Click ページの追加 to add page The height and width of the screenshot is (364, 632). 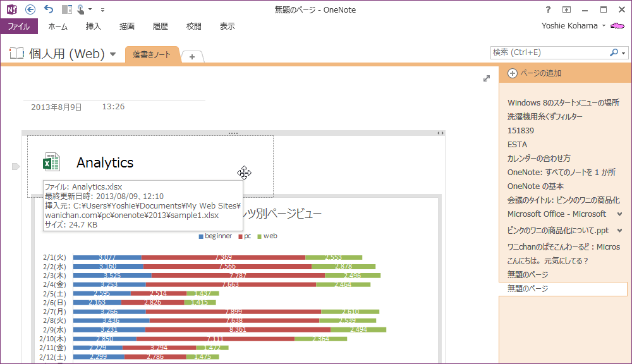pos(535,73)
